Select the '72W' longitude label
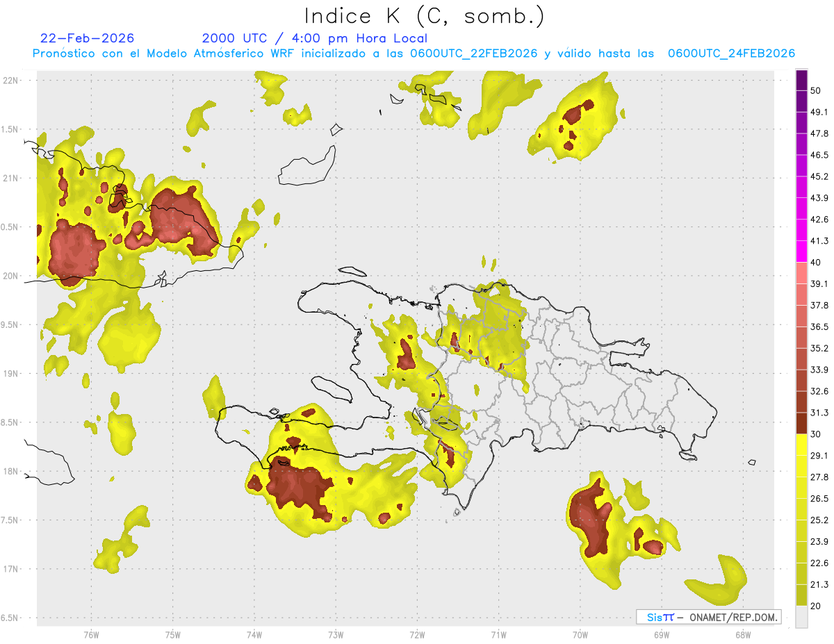 click(417, 634)
